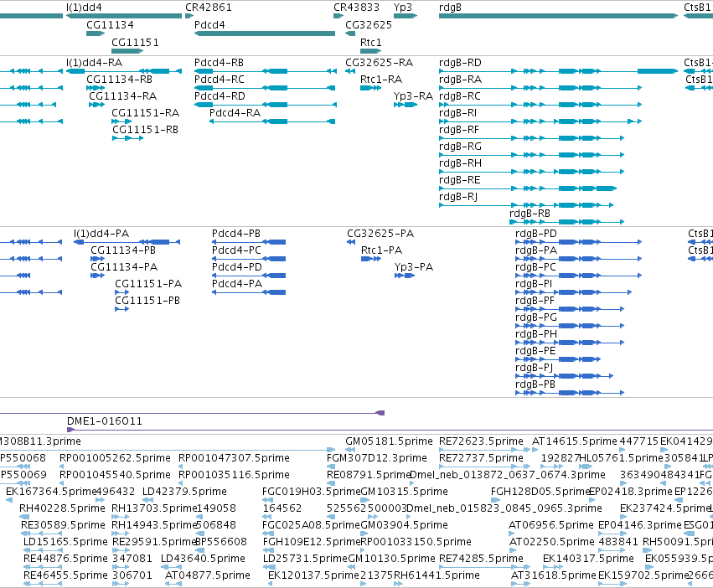713x588 pixels.
Task: Click the DME1-016011 feature label
Action: [x=105, y=421]
